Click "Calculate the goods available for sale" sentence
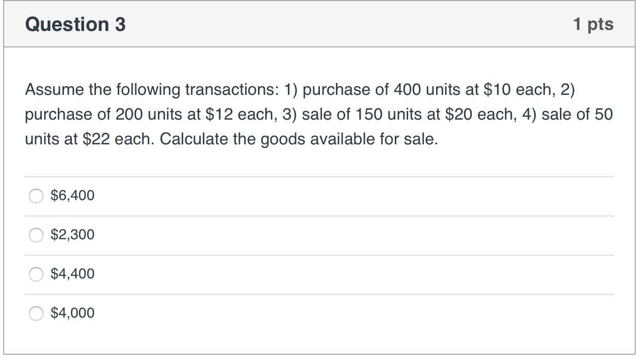Image resolution: width=644 pixels, height=364 pixels. (x=299, y=140)
